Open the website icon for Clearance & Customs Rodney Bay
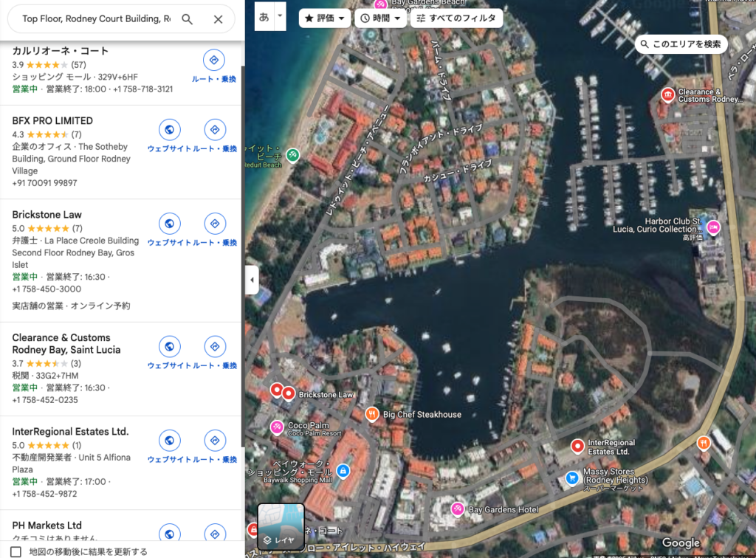 (170, 346)
